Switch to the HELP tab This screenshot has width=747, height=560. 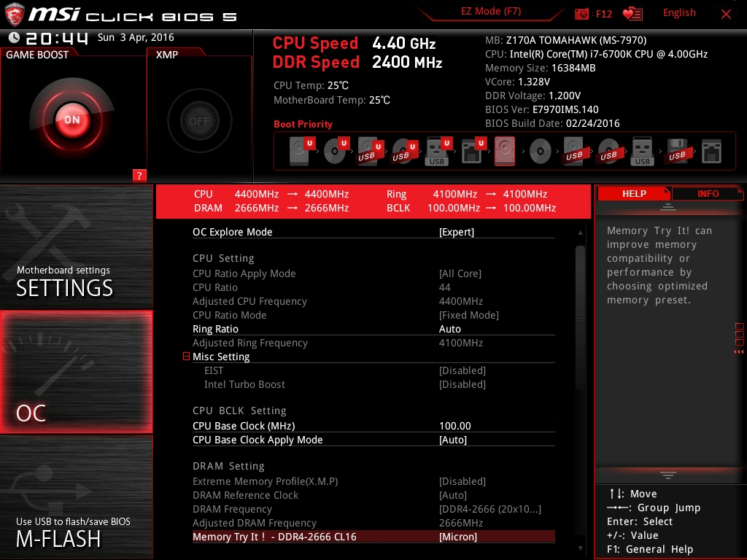634,194
